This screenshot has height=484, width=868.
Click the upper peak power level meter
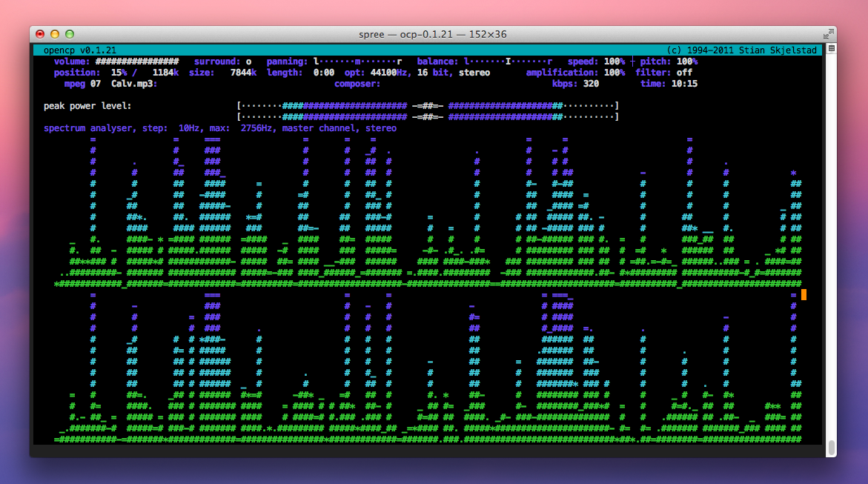click(428, 106)
